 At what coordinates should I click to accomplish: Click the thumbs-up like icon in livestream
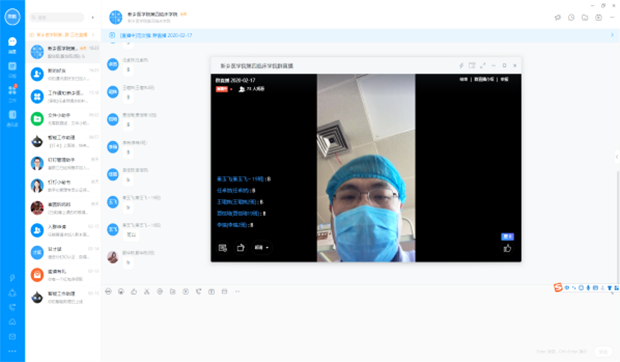coord(507,249)
